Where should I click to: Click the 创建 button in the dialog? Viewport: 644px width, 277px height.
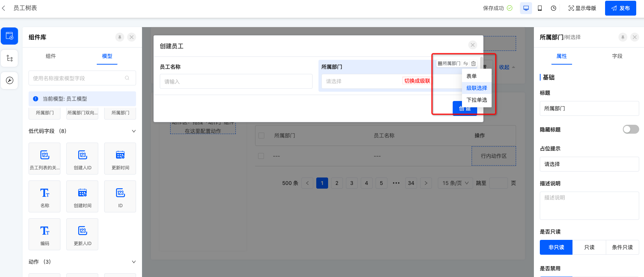coord(465,108)
